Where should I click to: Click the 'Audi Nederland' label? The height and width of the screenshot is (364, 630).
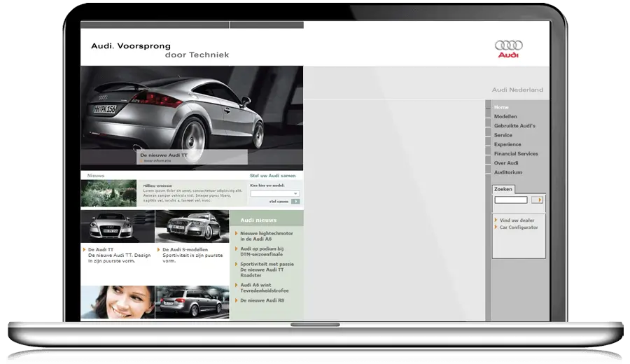point(517,90)
